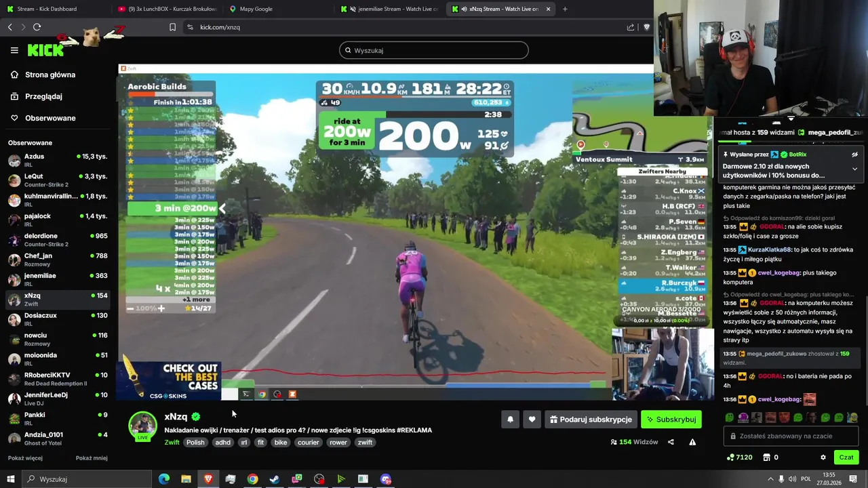Open the Brave shields icon
Screen dimensions: 868x488
click(646, 27)
